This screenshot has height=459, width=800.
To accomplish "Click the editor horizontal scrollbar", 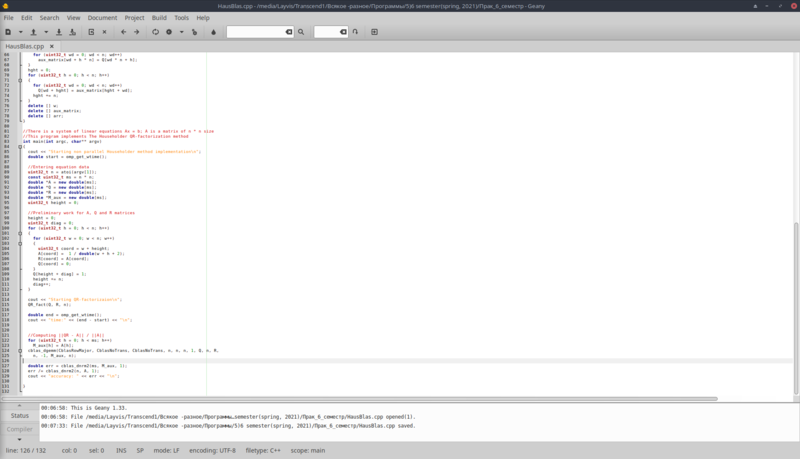I will pos(359,398).
